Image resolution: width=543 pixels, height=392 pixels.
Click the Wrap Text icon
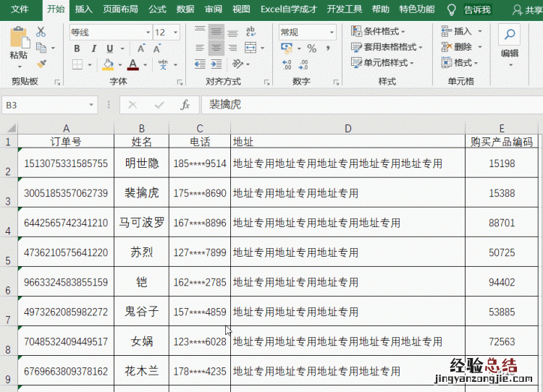(251, 32)
